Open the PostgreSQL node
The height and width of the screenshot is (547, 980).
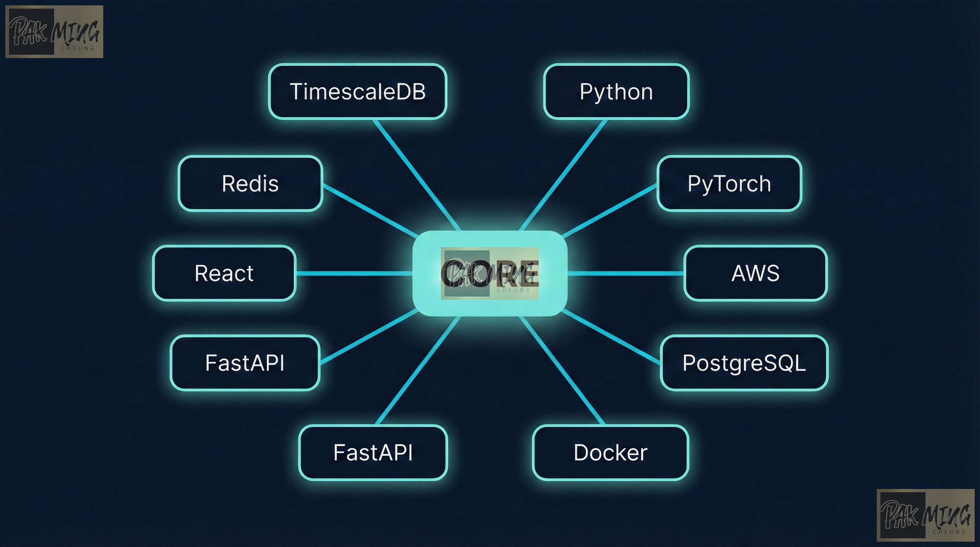744,364
